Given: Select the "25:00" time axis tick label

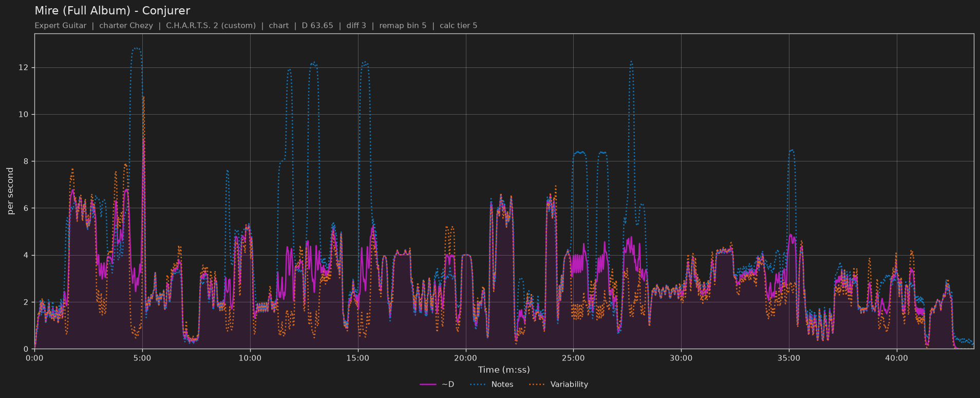Looking at the screenshot, I should (x=573, y=358).
